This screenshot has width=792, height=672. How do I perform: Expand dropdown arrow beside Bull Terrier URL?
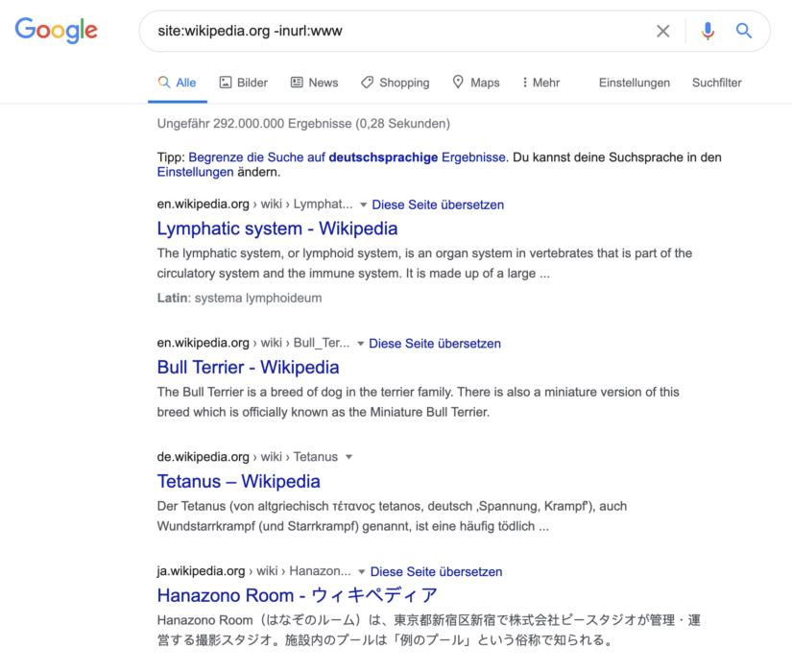coord(360,343)
